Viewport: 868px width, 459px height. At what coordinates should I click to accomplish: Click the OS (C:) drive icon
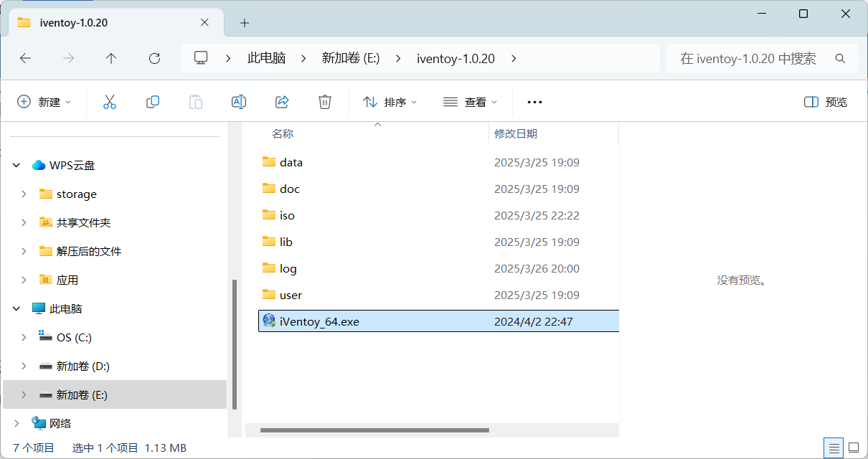click(x=46, y=337)
